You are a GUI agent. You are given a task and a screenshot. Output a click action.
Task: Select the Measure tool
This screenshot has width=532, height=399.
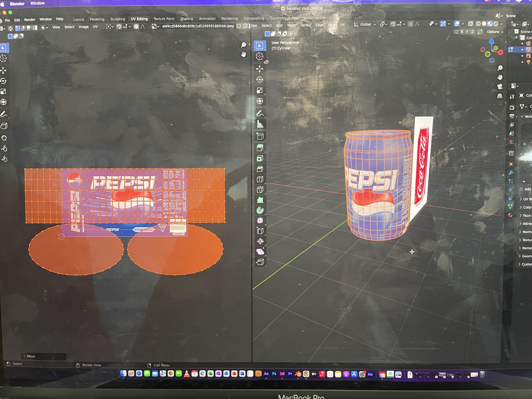(260, 124)
